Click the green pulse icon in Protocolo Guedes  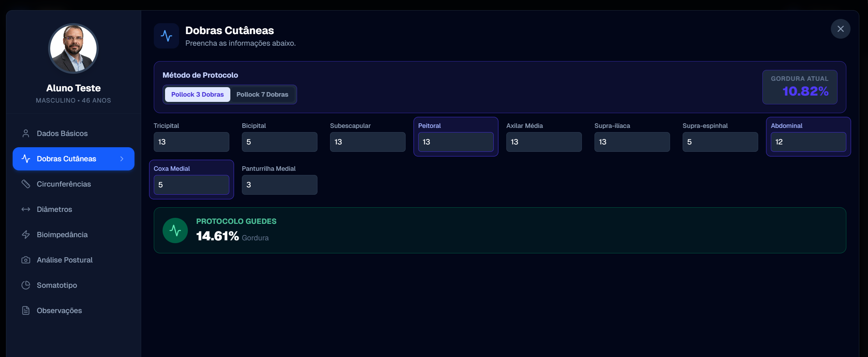click(175, 231)
